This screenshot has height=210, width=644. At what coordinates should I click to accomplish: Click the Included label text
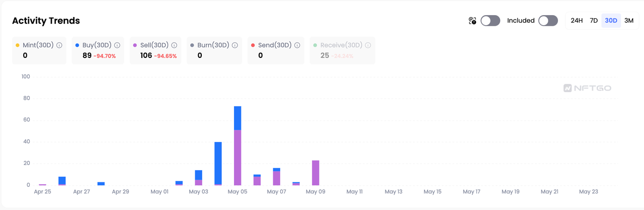(x=521, y=21)
